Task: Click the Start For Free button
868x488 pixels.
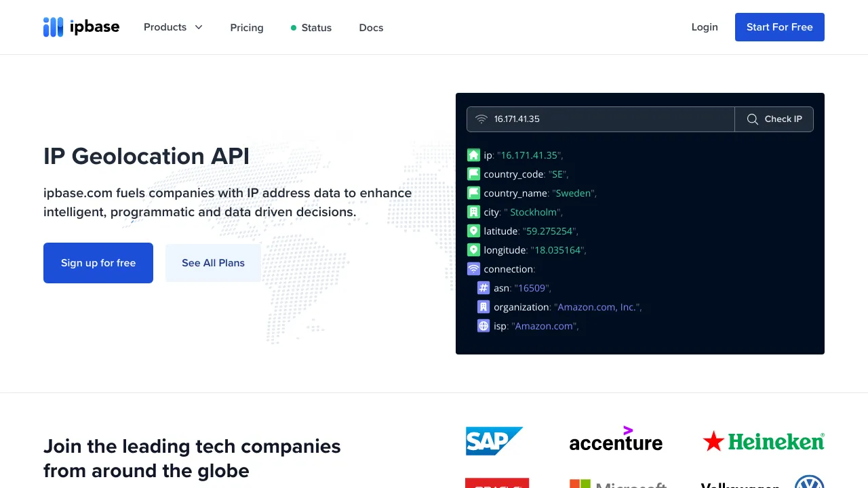Action: 780,27
